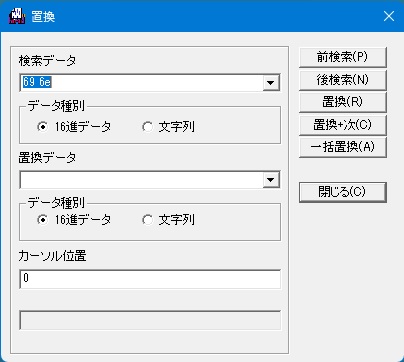Click the 検索データ label

[x=47, y=61]
